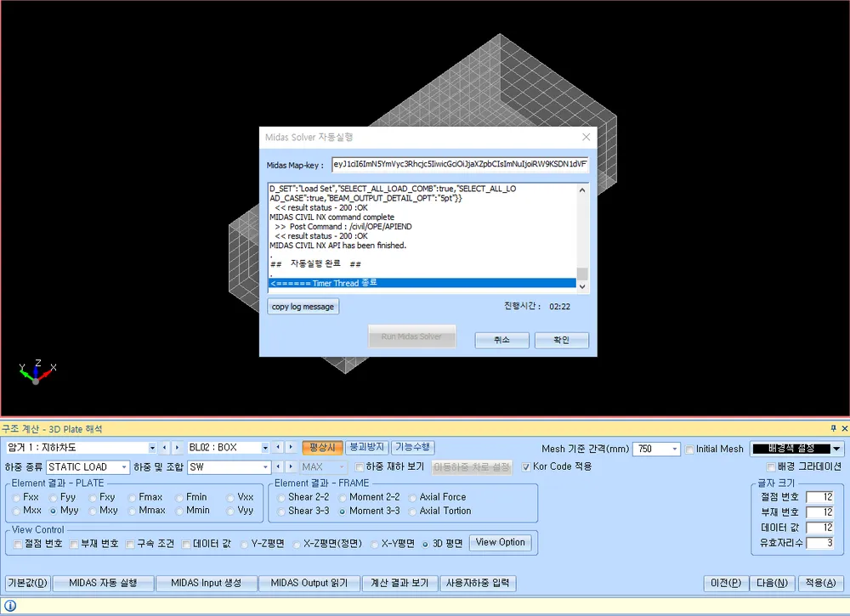The width and height of the screenshot is (850, 616).
Task: Toggle 부재 번호 checkbox
Action: point(74,544)
